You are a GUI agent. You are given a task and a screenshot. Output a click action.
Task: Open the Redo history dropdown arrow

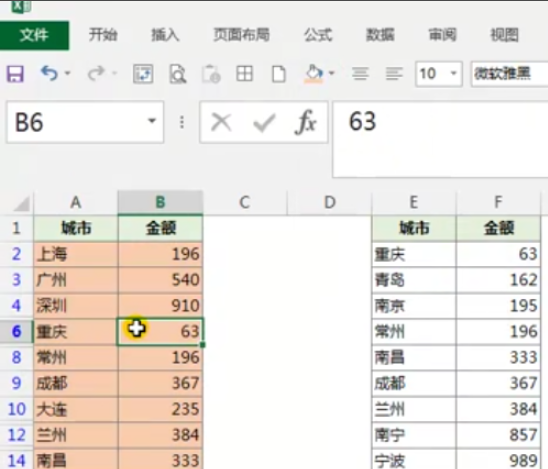coord(114,73)
